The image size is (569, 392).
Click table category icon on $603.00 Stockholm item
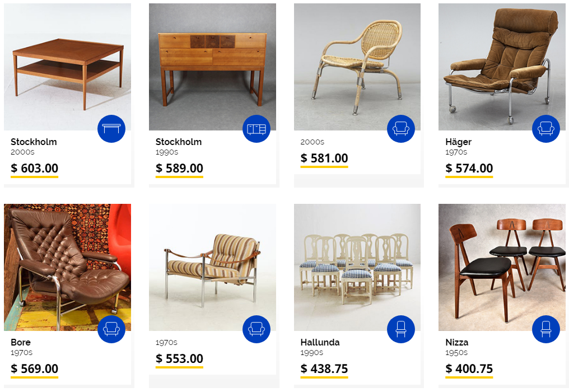(x=111, y=129)
